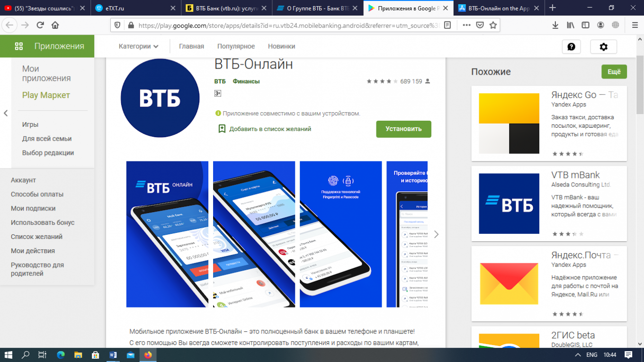Click the Windows Start button

click(x=9, y=354)
